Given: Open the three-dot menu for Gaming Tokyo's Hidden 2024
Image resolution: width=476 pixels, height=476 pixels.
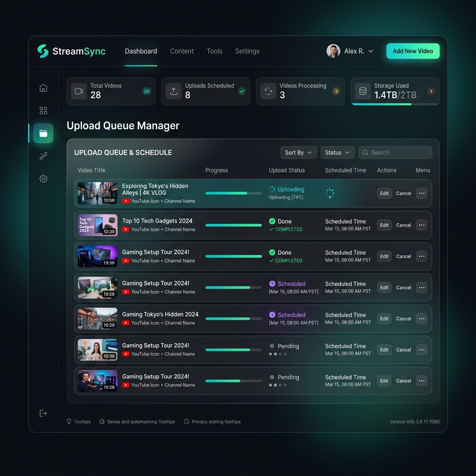Looking at the screenshot, I should coord(422,318).
